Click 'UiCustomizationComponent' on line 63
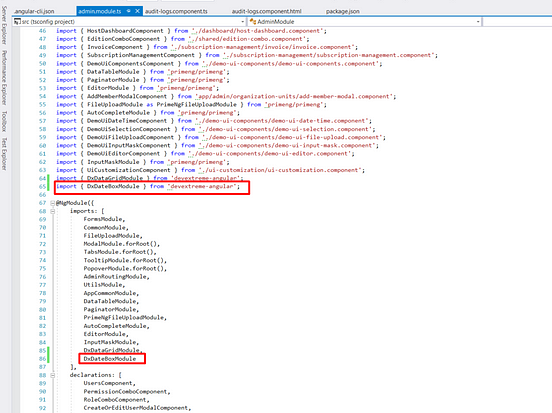The image size is (552, 413). point(128,170)
